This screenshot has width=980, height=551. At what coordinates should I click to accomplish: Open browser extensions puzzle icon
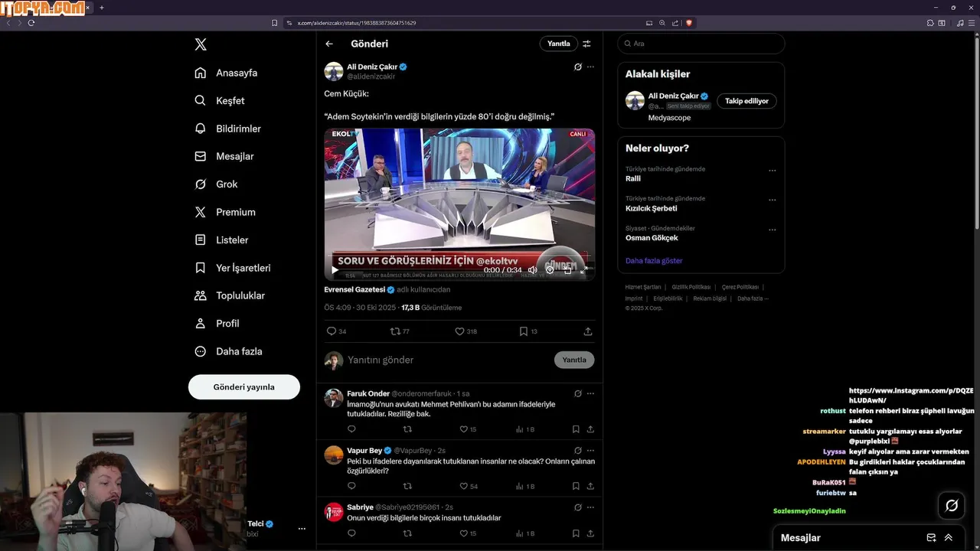[929, 23]
